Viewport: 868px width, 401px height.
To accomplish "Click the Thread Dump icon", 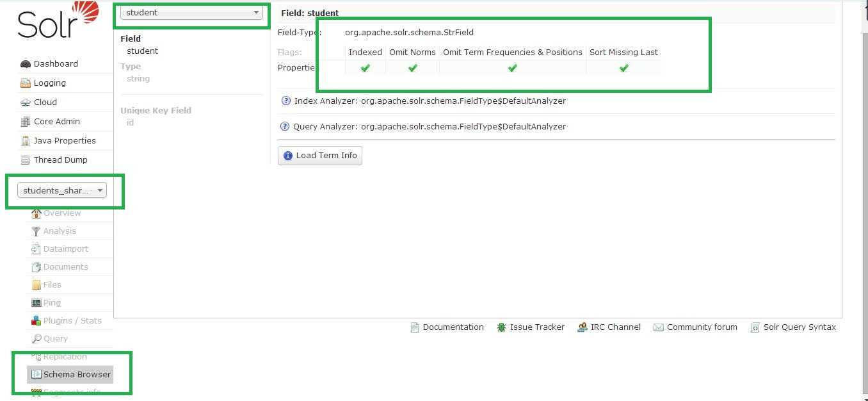I will click(26, 160).
